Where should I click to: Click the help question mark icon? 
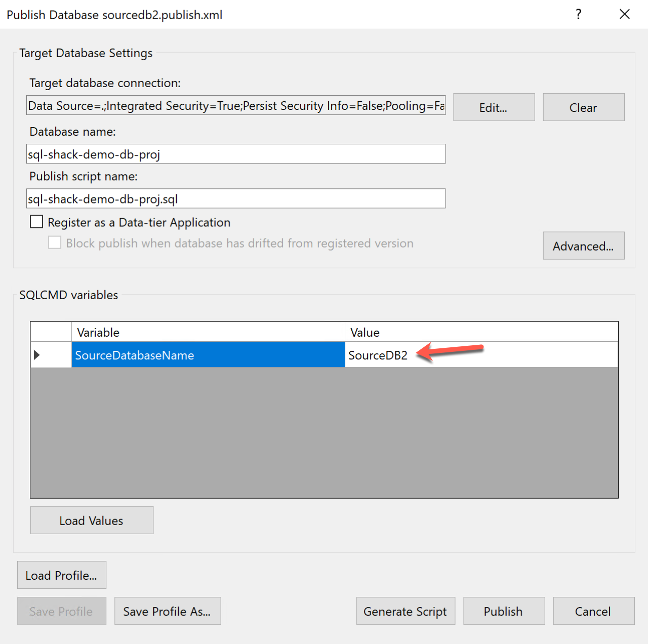tap(578, 14)
